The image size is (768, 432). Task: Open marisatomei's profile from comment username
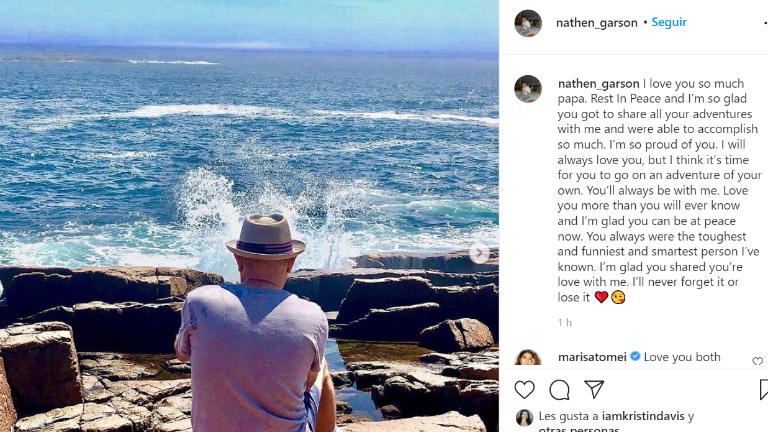(x=592, y=357)
